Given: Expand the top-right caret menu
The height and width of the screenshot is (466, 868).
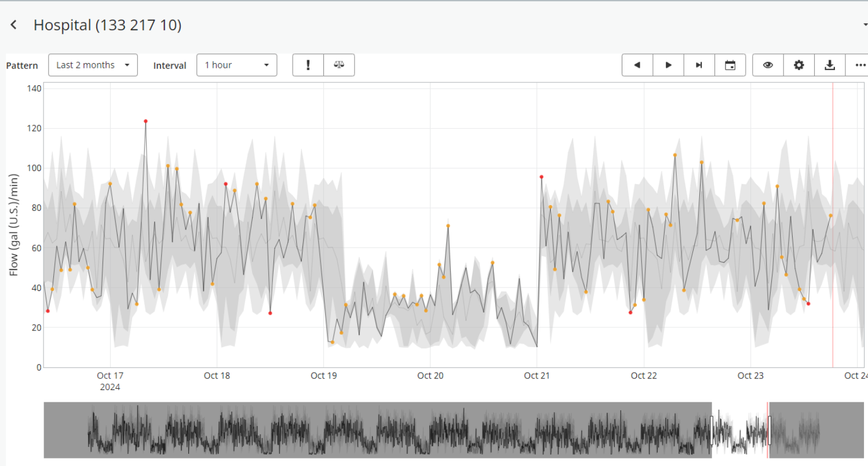Looking at the screenshot, I should coord(865,26).
